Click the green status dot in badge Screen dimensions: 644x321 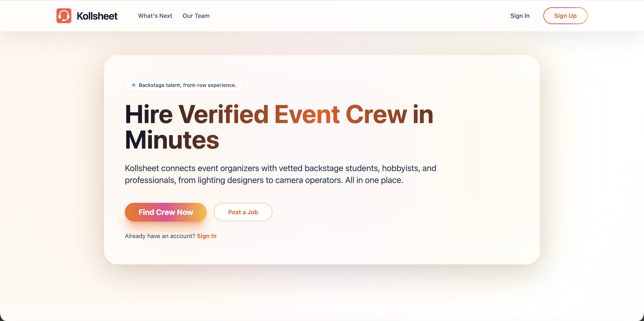(134, 85)
